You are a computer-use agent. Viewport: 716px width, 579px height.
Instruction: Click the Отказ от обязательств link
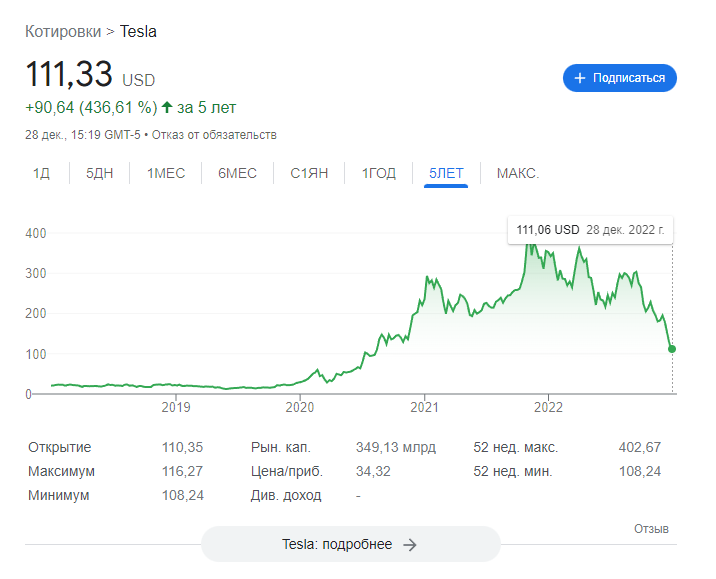[x=214, y=134]
